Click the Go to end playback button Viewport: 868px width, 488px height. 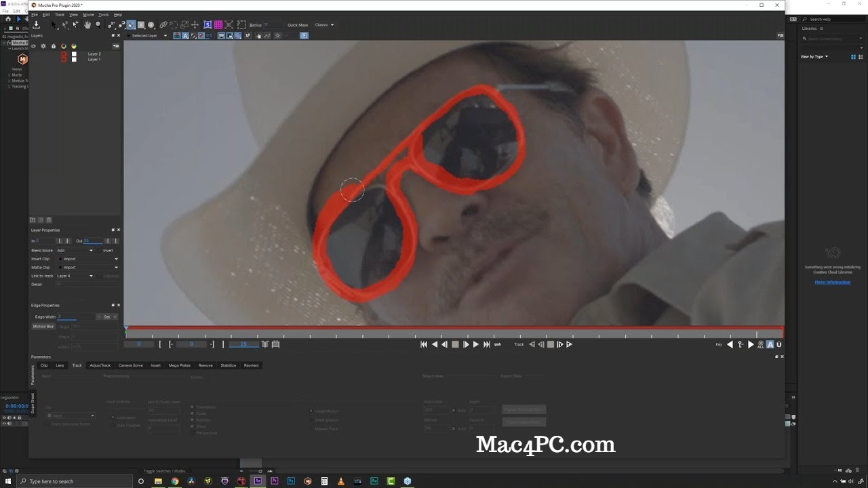point(487,344)
